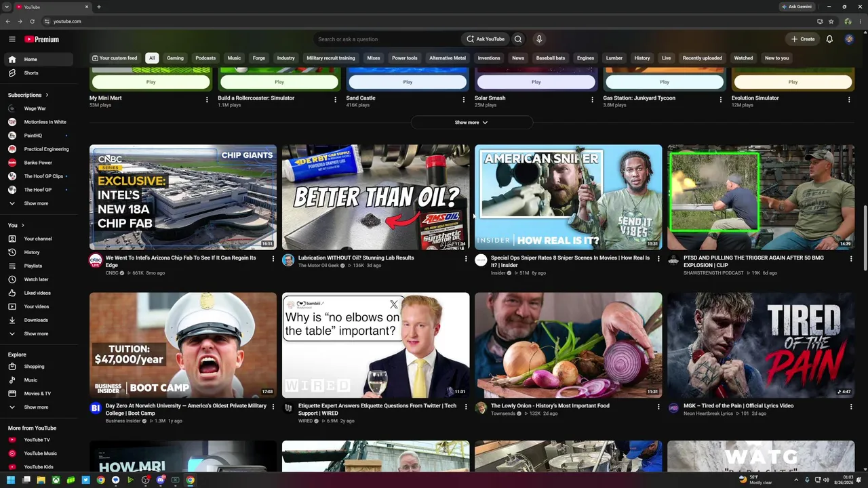Open Practical Engineering subscription channel

click(x=38, y=149)
